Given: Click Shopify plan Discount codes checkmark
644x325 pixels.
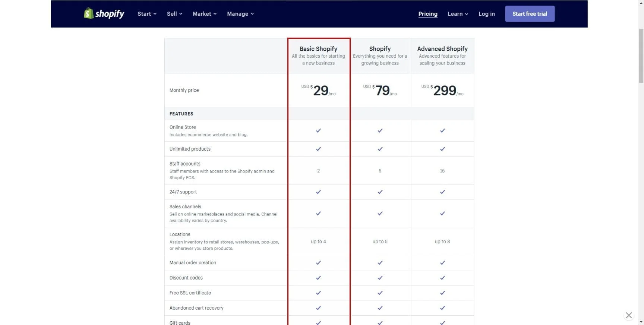Looking at the screenshot, I should point(380,278).
